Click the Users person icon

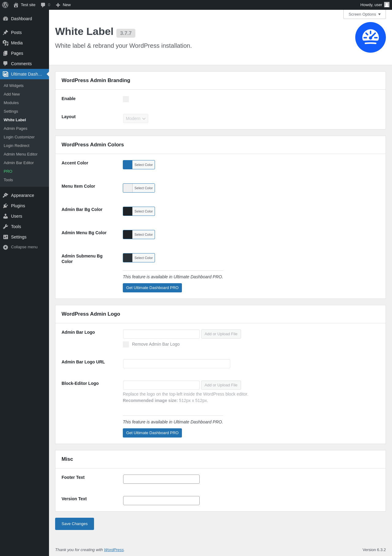[x=6, y=216]
